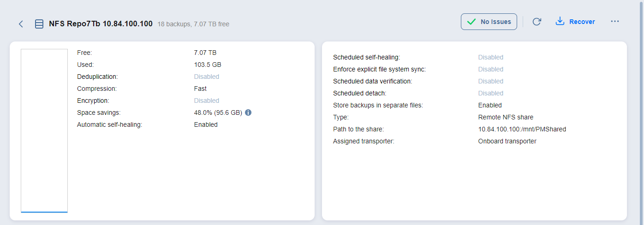Select the NFS Repo7Tb 10.84.100.100 title
Screen dimensions: 644x225
(x=101, y=24)
